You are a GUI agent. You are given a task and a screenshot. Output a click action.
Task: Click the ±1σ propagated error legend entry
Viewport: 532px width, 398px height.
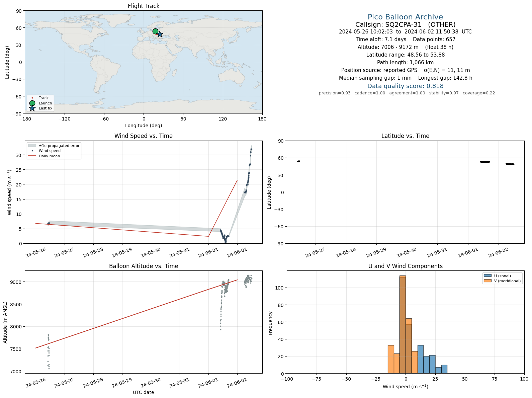click(54, 146)
